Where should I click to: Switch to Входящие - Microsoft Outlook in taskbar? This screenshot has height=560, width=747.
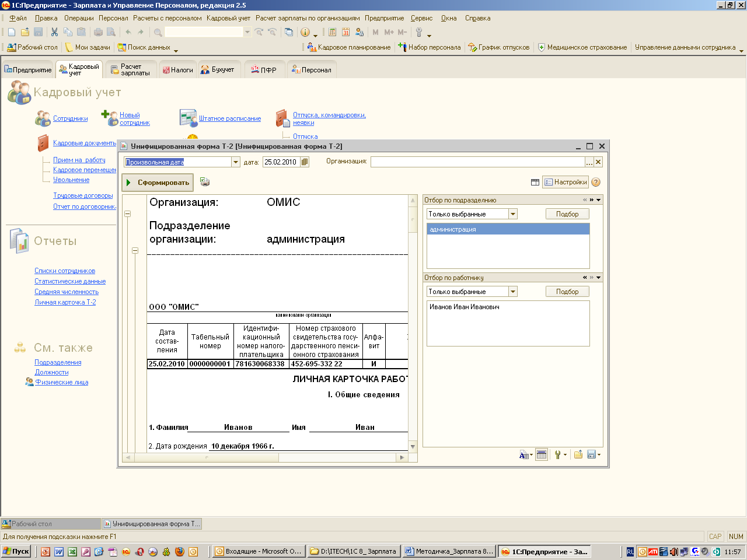[x=258, y=551]
